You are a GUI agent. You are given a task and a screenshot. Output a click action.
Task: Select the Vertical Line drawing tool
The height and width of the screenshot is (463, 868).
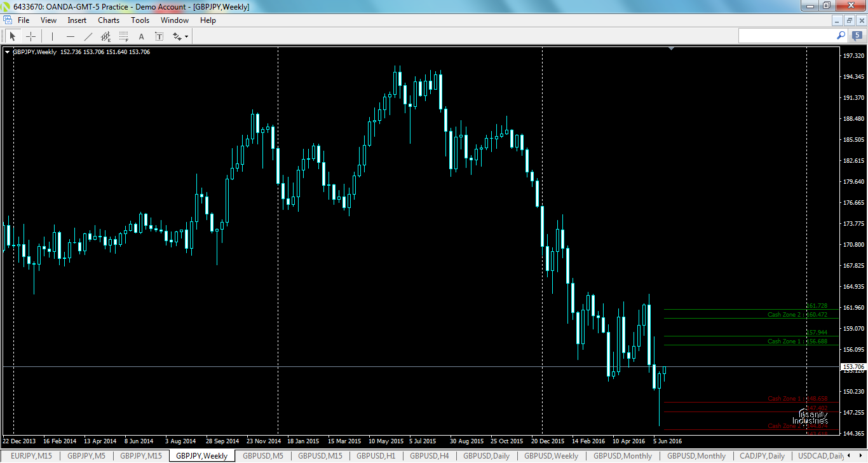(x=52, y=36)
